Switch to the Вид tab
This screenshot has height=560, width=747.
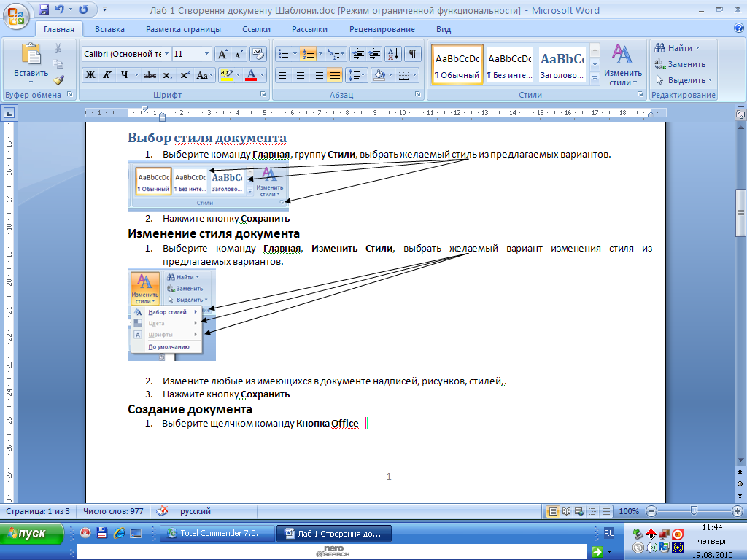click(x=444, y=29)
